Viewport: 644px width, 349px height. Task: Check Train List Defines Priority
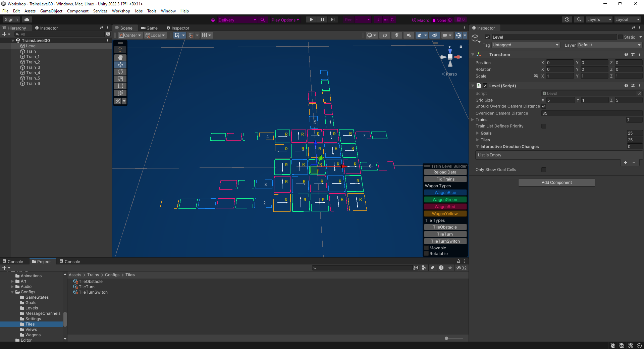click(x=544, y=126)
